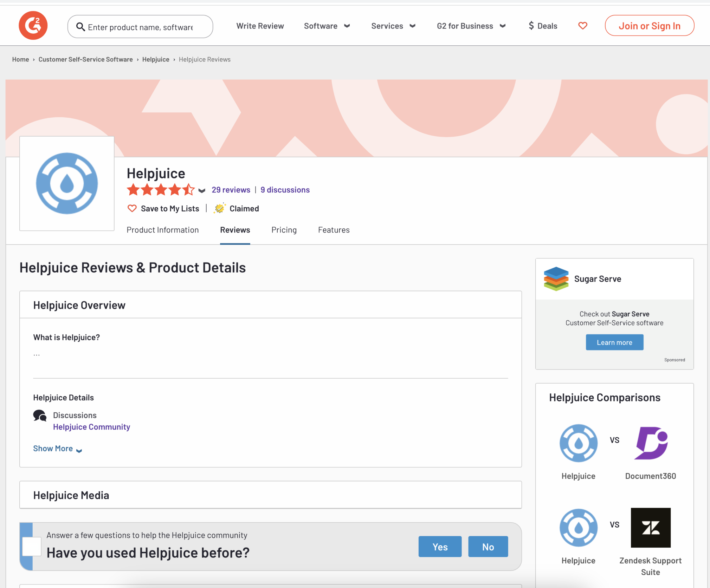Viewport: 710px width, 588px height.
Task: Click the Document360 comparison label
Action: (x=651, y=476)
